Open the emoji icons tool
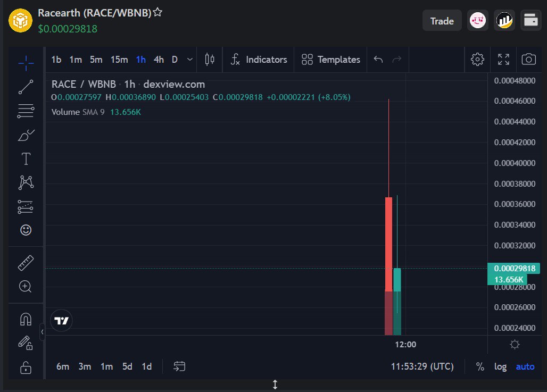Image resolution: width=547 pixels, height=392 pixels. pyautogui.click(x=26, y=230)
